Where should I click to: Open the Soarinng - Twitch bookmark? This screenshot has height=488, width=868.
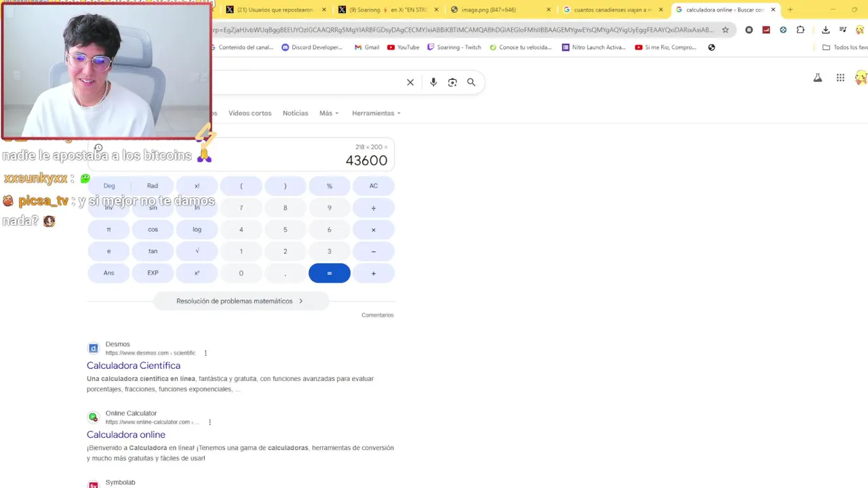tap(454, 47)
